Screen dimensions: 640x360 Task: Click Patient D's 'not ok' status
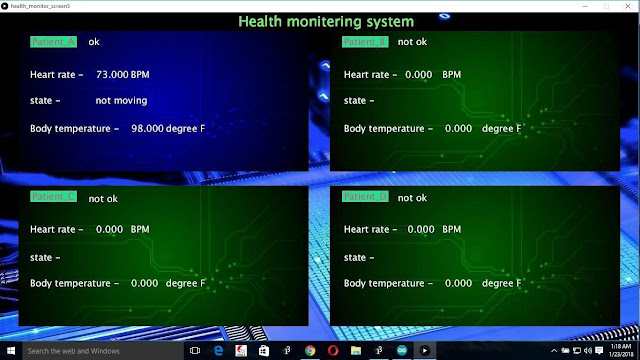(x=412, y=198)
